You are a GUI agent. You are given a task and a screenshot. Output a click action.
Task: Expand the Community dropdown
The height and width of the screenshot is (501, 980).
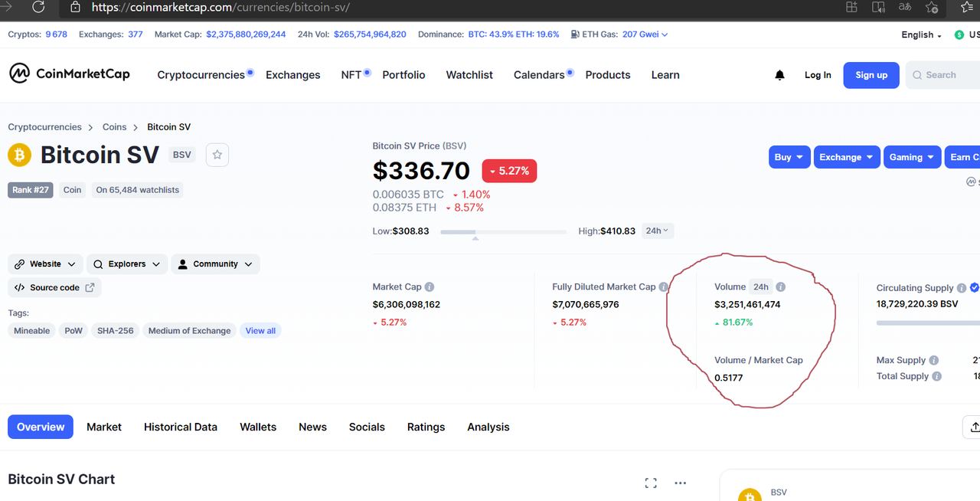215,264
